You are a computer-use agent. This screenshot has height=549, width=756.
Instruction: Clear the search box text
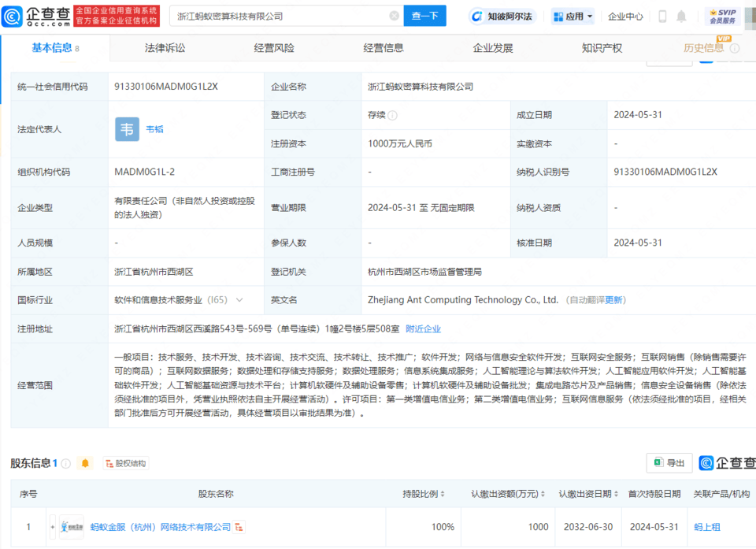394,16
